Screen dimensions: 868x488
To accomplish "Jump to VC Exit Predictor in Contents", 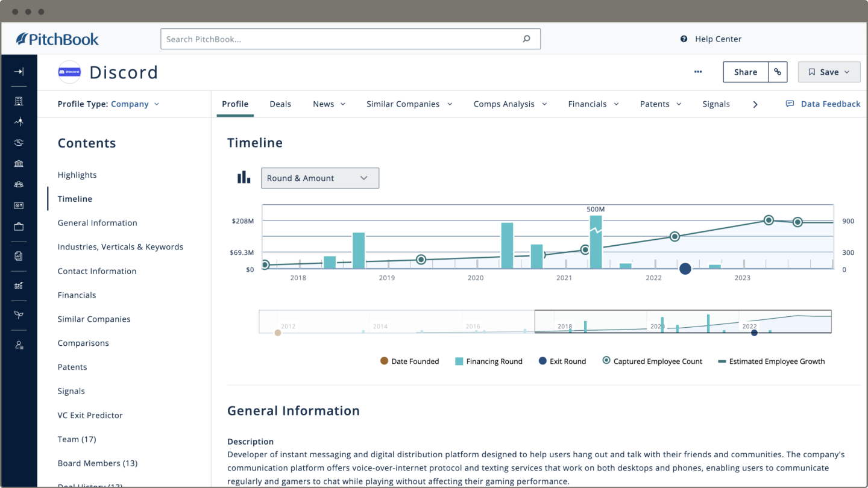I will click(90, 415).
